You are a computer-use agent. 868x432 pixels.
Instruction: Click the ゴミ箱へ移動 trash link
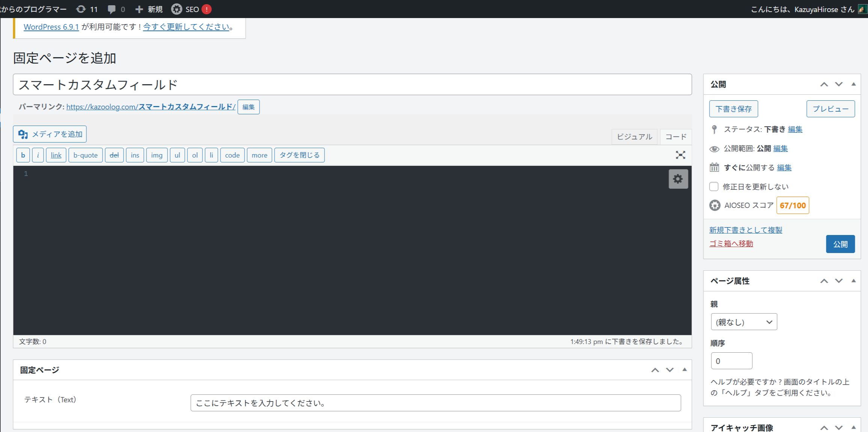(x=731, y=244)
